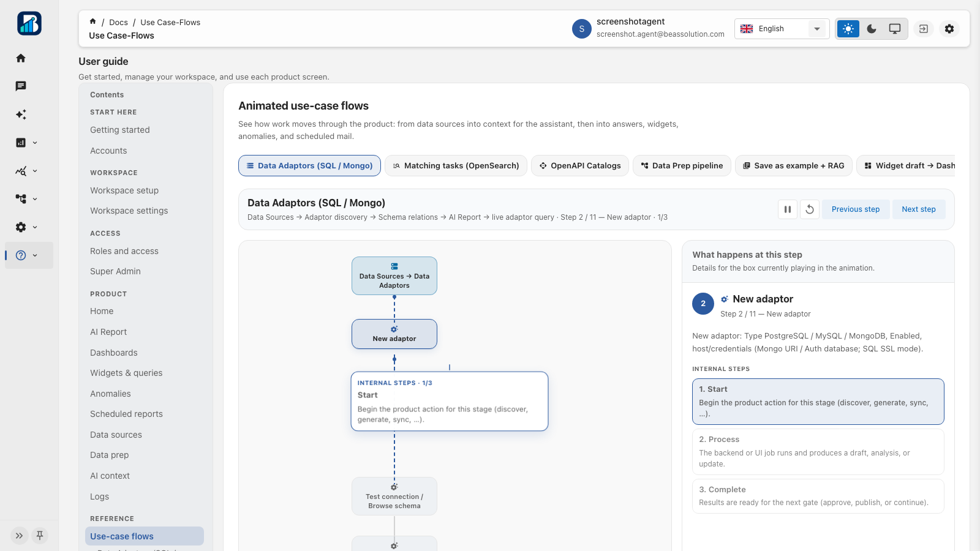Click the New adaptor flow node

pyautogui.click(x=394, y=334)
